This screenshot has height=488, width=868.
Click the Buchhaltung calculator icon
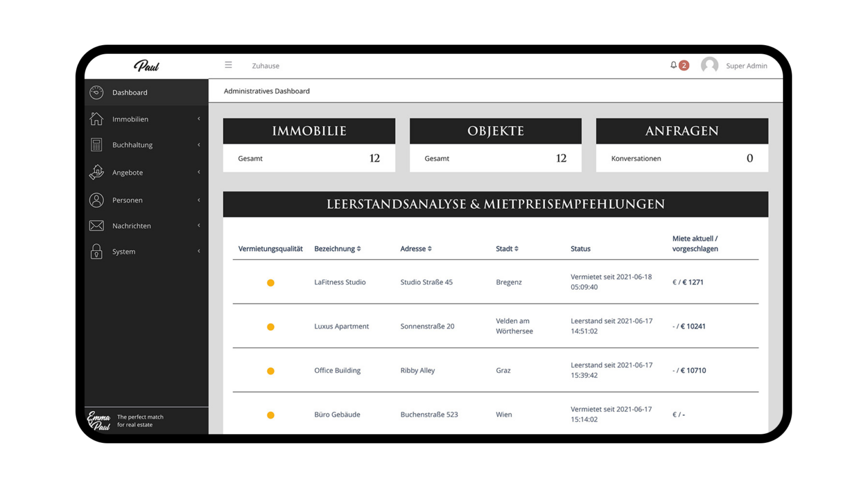tap(97, 145)
